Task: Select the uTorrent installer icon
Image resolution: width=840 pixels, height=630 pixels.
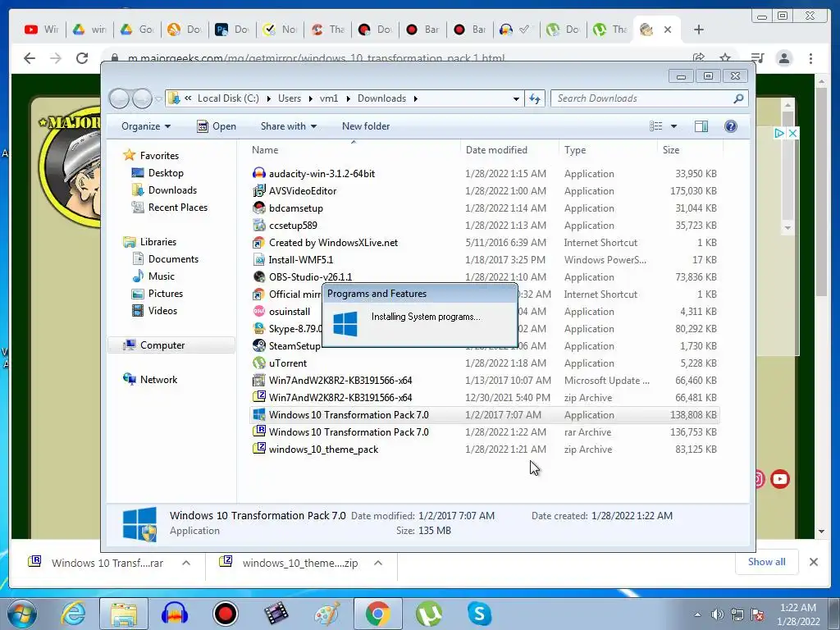Action: click(x=258, y=363)
